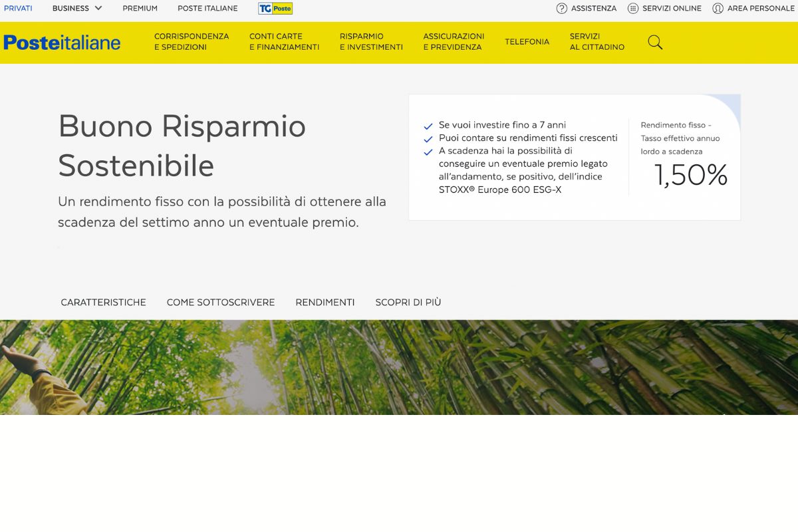Click the Area Personale user icon
This screenshot has height=532, width=798.
[x=718, y=9]
